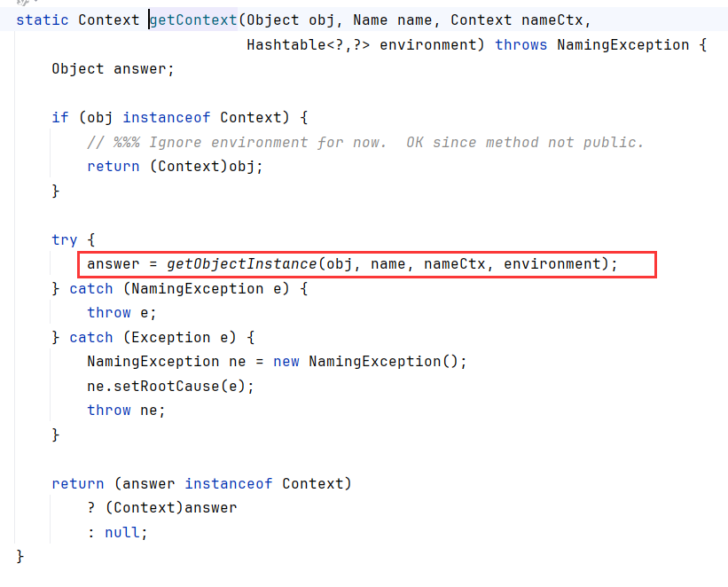Viewport: 728px width, 587px height.
Task: Click the getContext method name
Action: coord(193,20)
